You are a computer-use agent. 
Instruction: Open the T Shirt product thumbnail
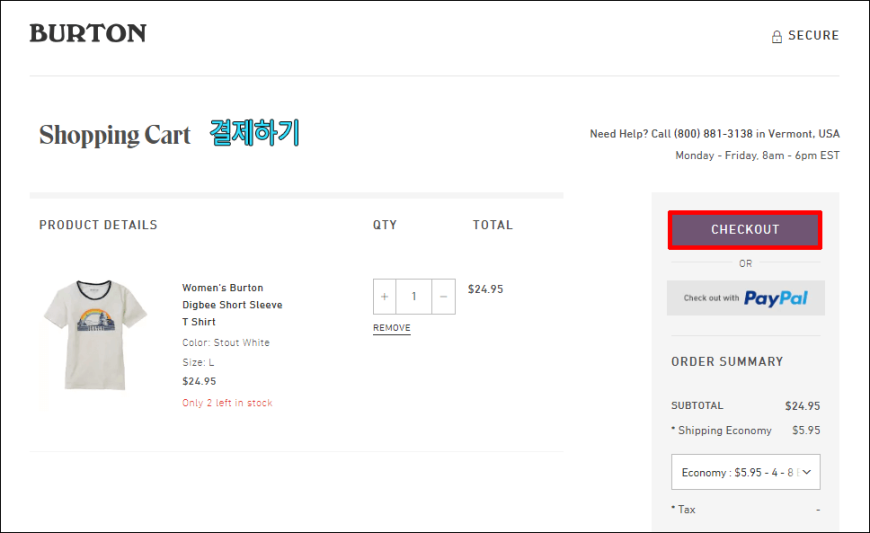pos(95,335)
